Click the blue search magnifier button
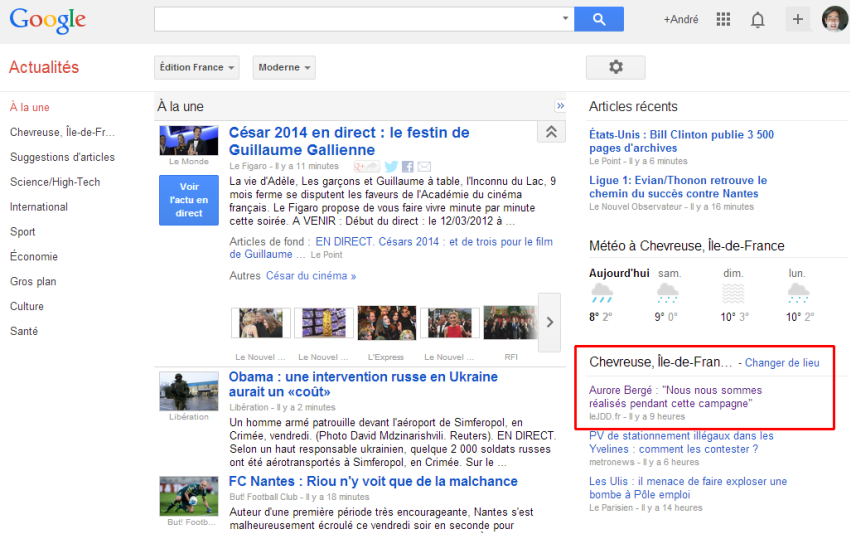Image resolution: width=851 pixels, height=534 pixels. coord(599,20)
